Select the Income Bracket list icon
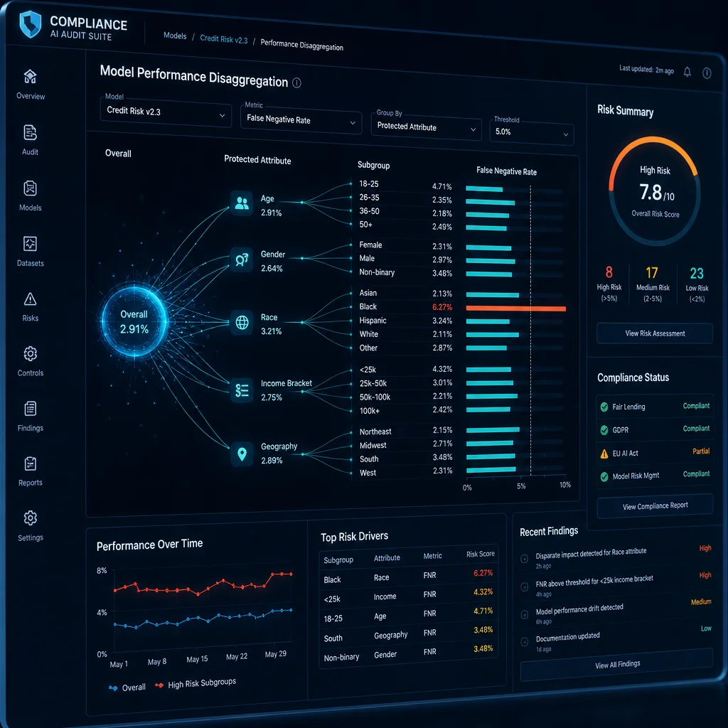The height and width of the screenshot is (728, 728). click(x=242, y=390)
